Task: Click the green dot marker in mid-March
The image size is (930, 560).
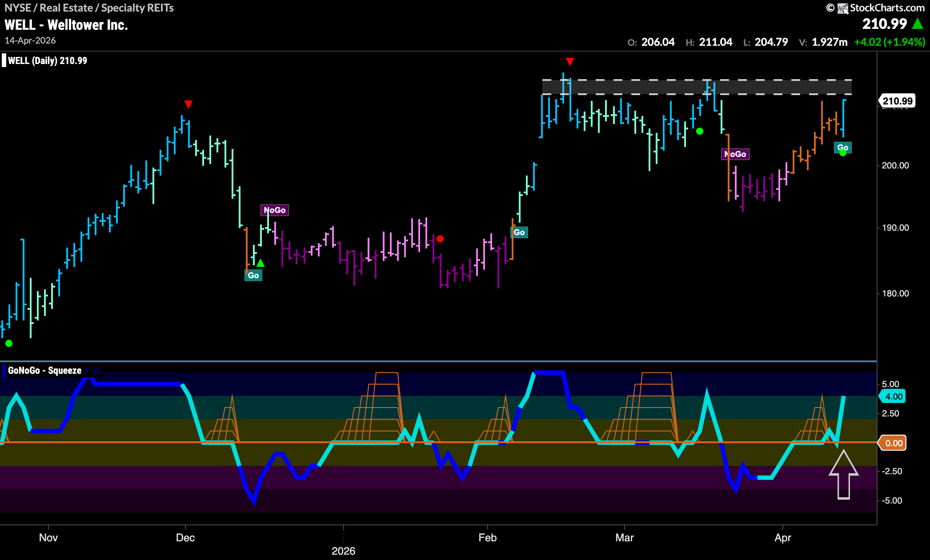Action: click(700, 131)
